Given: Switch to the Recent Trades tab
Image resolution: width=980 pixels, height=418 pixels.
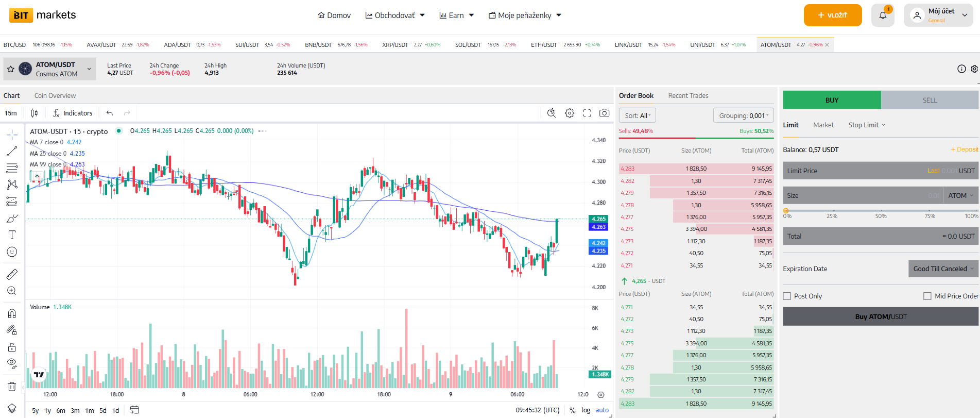Looking at the screenshot, I should tap(688, 96).
